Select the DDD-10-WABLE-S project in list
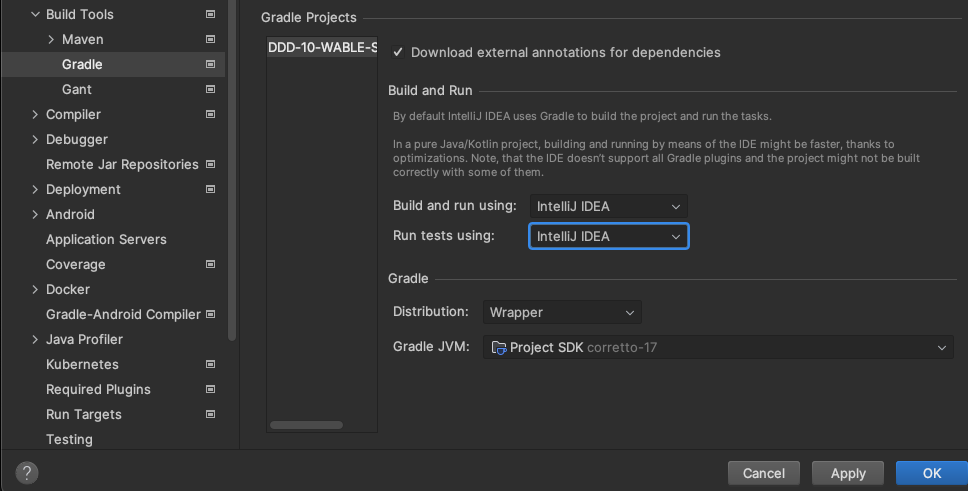Screen dimensions: 968x491 point(322,48)
